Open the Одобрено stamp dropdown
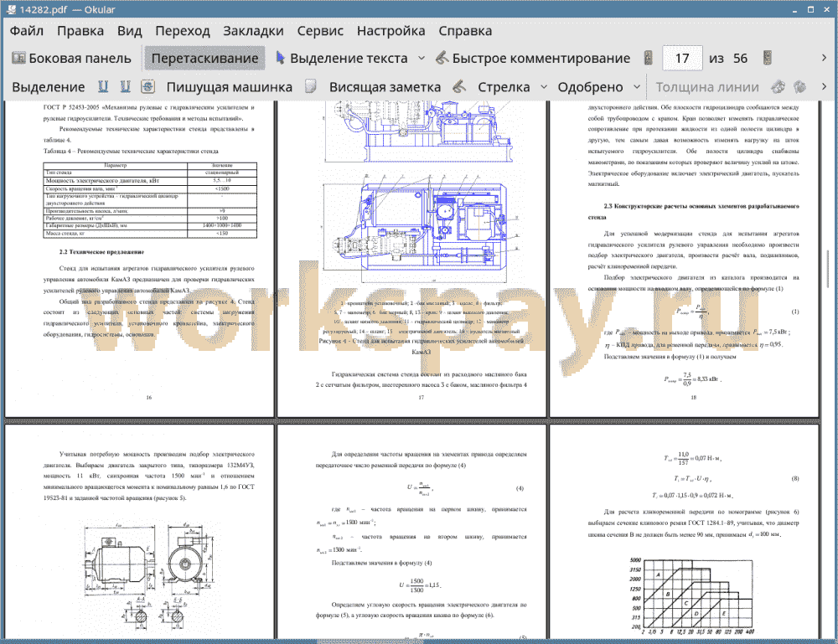The width and height of the screenshot is (838, 644). click(637, 87)
